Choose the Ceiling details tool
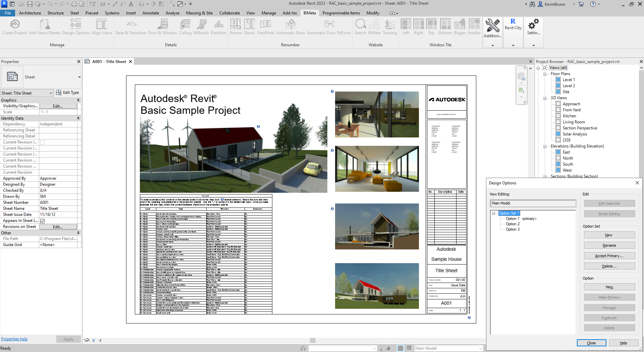This screenshot has height=352, width=644. 185,27
